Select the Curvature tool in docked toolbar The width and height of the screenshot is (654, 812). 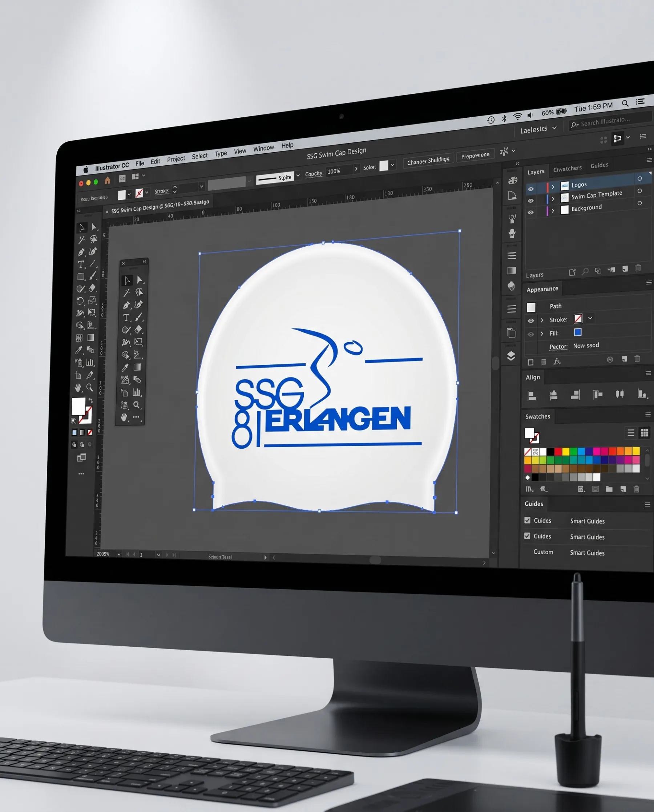tap(93, 251)
